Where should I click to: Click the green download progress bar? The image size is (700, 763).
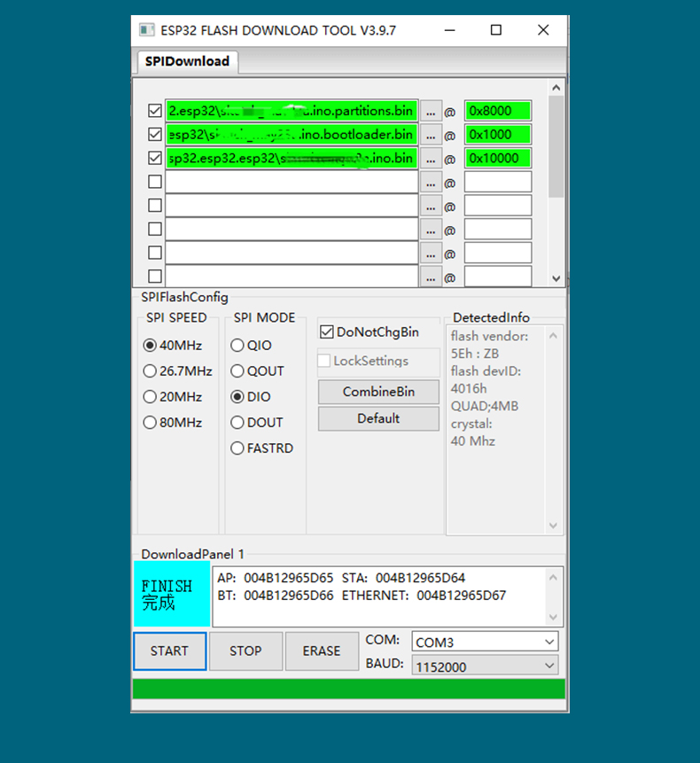coord(349,689)
